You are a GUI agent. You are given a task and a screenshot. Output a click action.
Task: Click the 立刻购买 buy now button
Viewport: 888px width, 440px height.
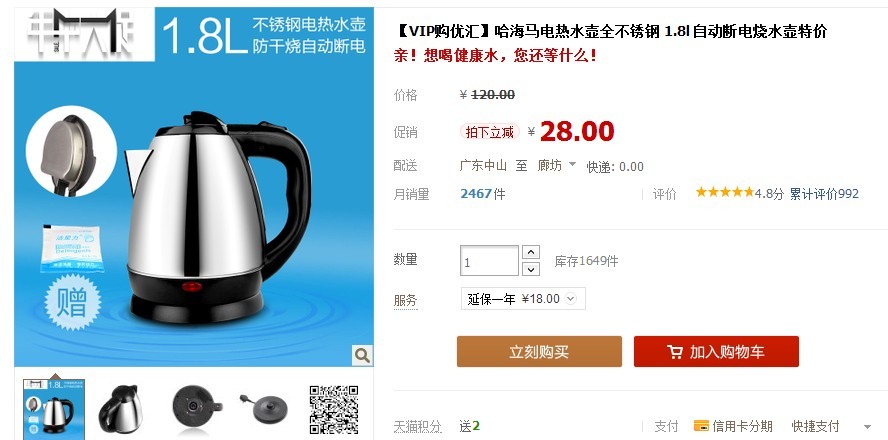pos(539,352)
